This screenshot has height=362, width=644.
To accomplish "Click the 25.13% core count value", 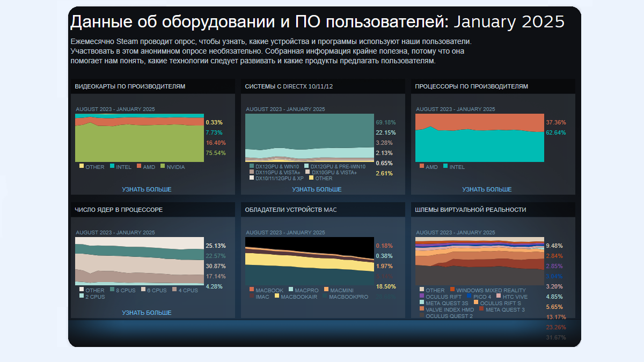I will [216, 246].
